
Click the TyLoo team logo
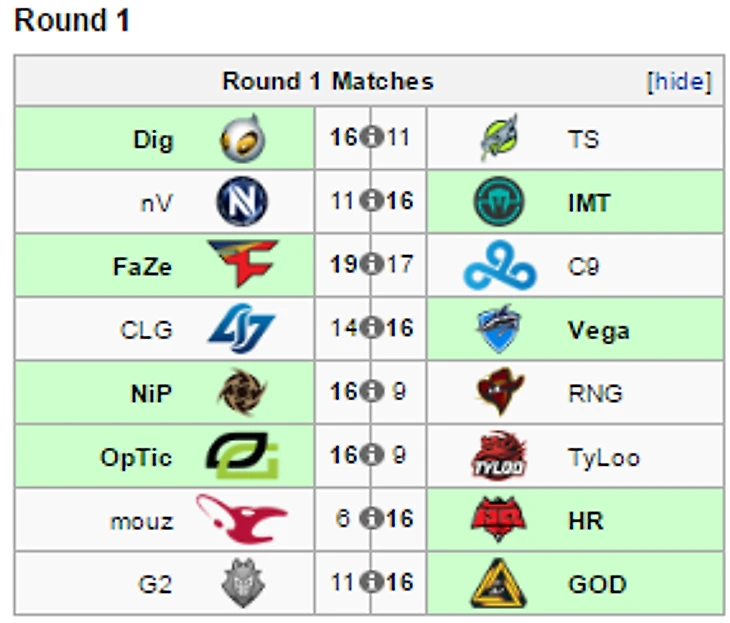pos(499,457)
